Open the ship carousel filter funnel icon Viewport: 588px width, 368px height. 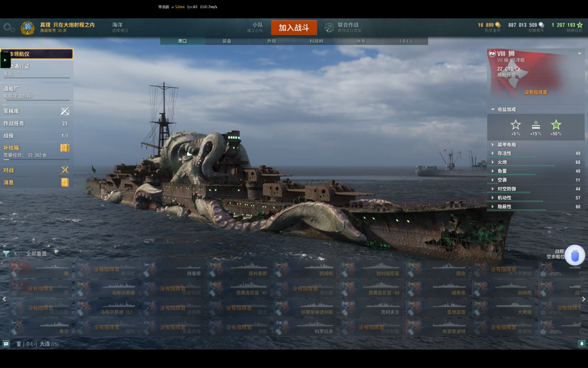pos(6,254)
